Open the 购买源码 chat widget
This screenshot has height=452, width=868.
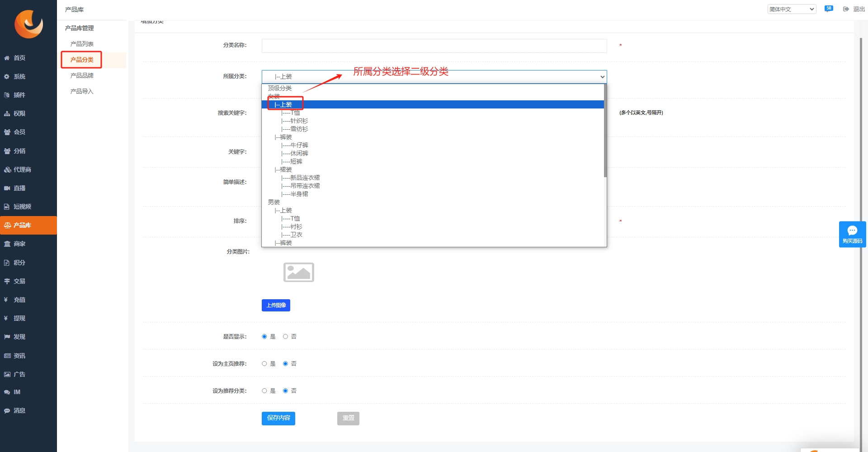click(x=852, y=234)
